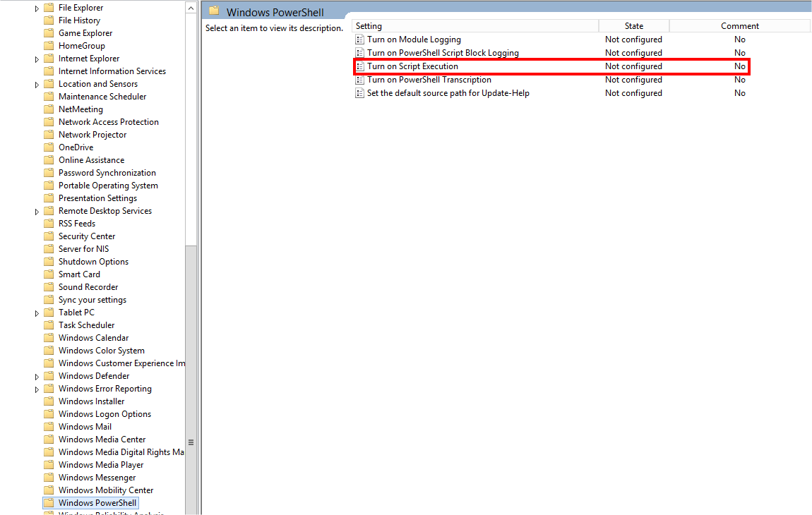
Task: Click the Sound Recorder folder icon
Action: pyautogui.click(x=49, y=286)
